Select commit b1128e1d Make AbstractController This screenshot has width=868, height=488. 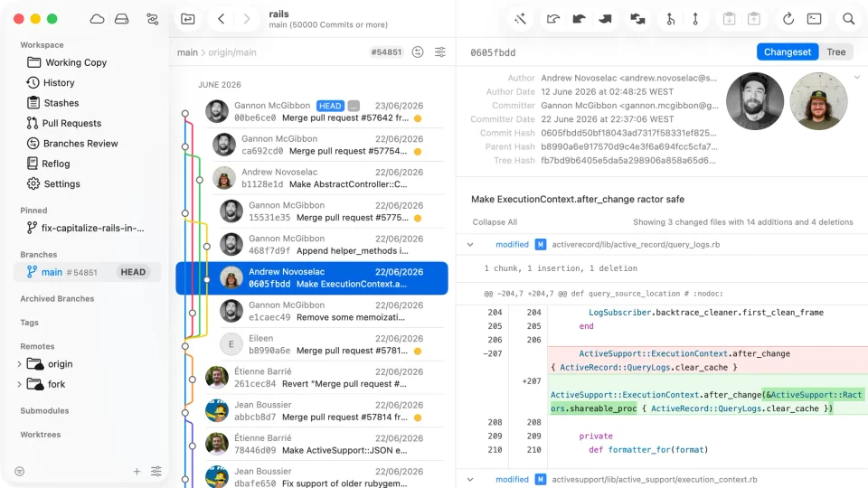(x=312, y=178)
